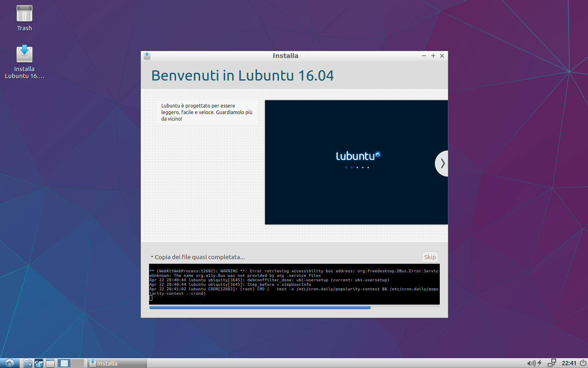Screen dimensions: 588x368
Task: Select the Installa window button on the taskbar
Action: [x=116, y=363]
